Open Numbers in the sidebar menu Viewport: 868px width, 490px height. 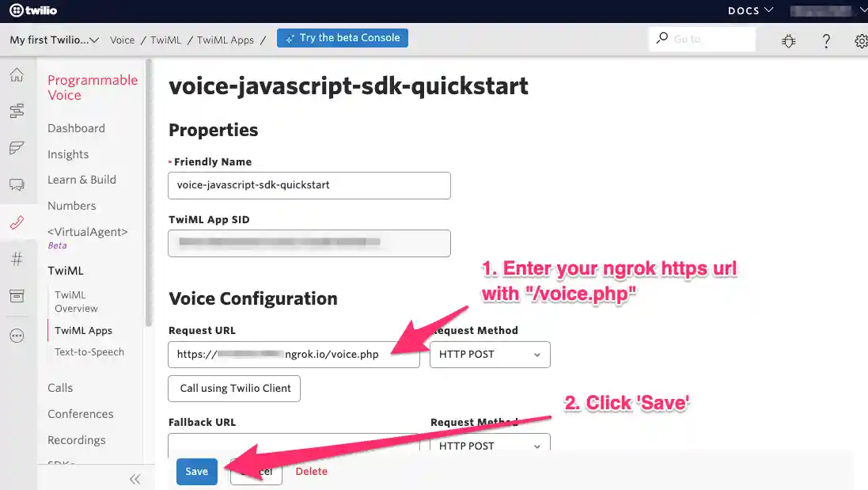72,205
